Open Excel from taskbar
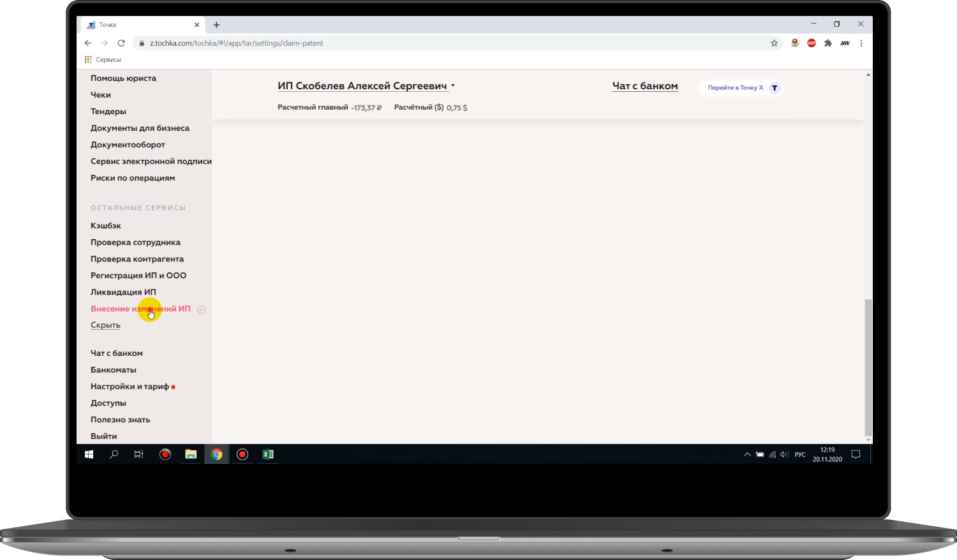This screenshot has width=957, height=560. point(268,454)
